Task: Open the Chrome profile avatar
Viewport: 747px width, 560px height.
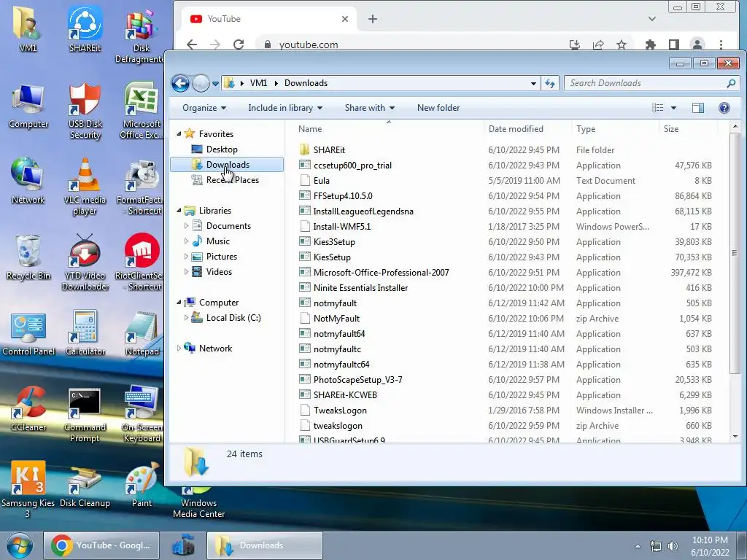Action: click(x=697, y=44)
